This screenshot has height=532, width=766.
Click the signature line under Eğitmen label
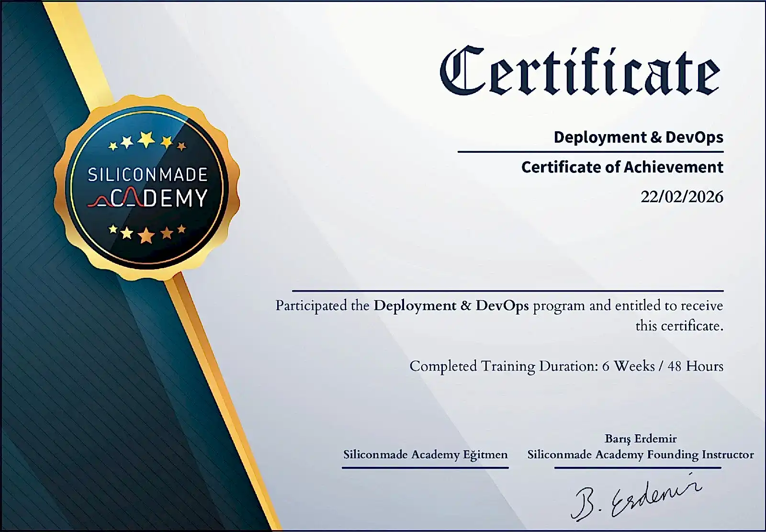click(425, 468)
